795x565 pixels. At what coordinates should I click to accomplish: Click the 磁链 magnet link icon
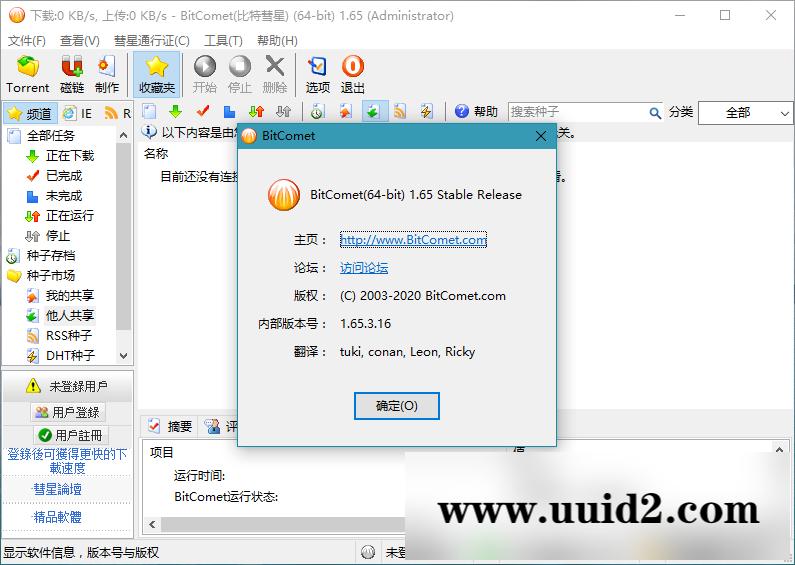point(72,74)
